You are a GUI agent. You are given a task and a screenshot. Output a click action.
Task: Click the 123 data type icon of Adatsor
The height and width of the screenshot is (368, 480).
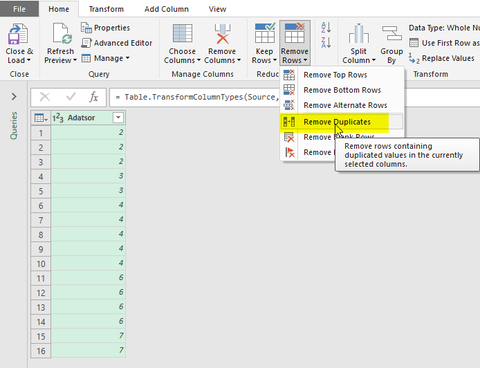(x=58, y=118)
